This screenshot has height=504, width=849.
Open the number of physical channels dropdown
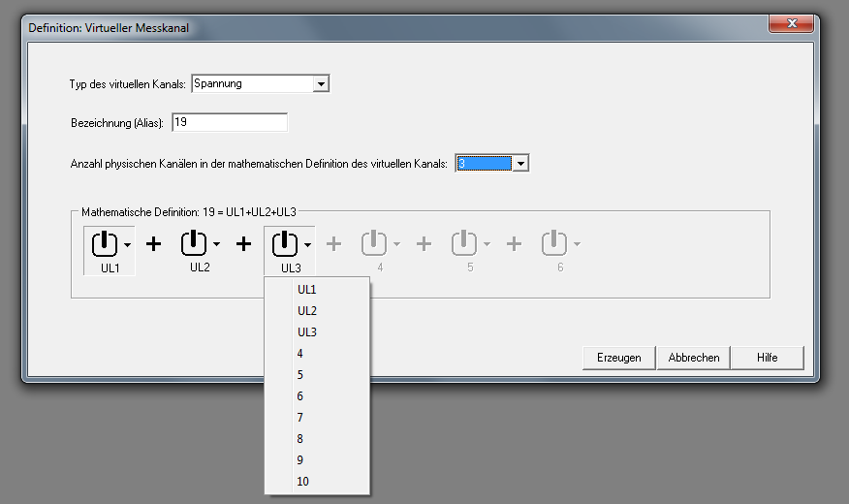pyautogui.click(x=520, y=164)
